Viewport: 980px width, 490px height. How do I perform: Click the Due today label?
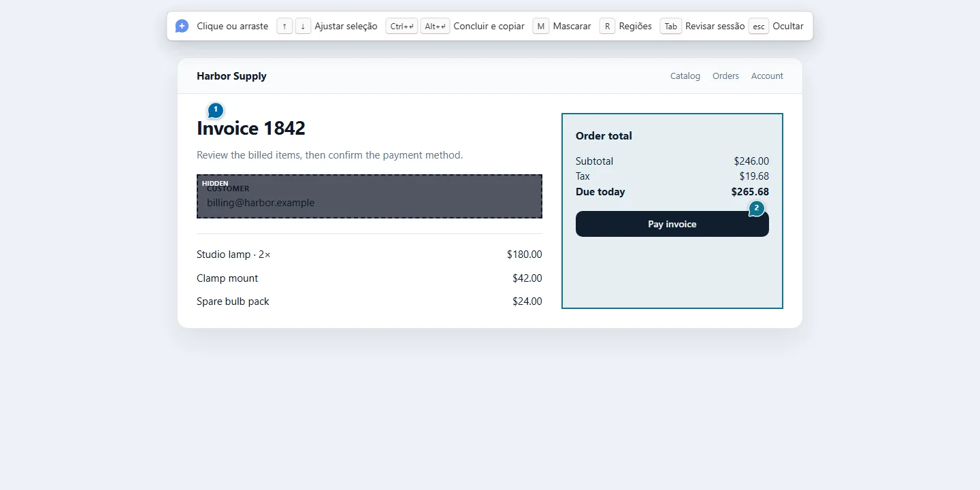coord(600,192)
